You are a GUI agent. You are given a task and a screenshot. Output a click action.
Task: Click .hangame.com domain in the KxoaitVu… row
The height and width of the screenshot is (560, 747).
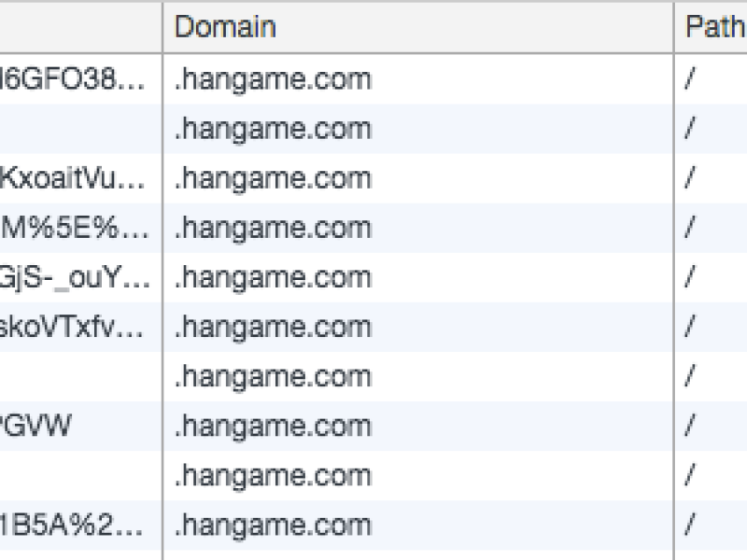[x=273, y=179]
